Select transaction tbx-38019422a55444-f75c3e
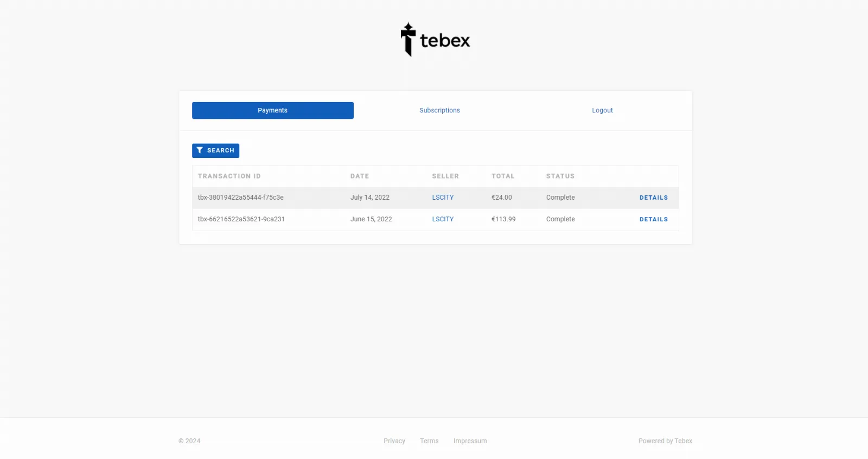Viewport: 868px width, 459px height. coord(240,197)
